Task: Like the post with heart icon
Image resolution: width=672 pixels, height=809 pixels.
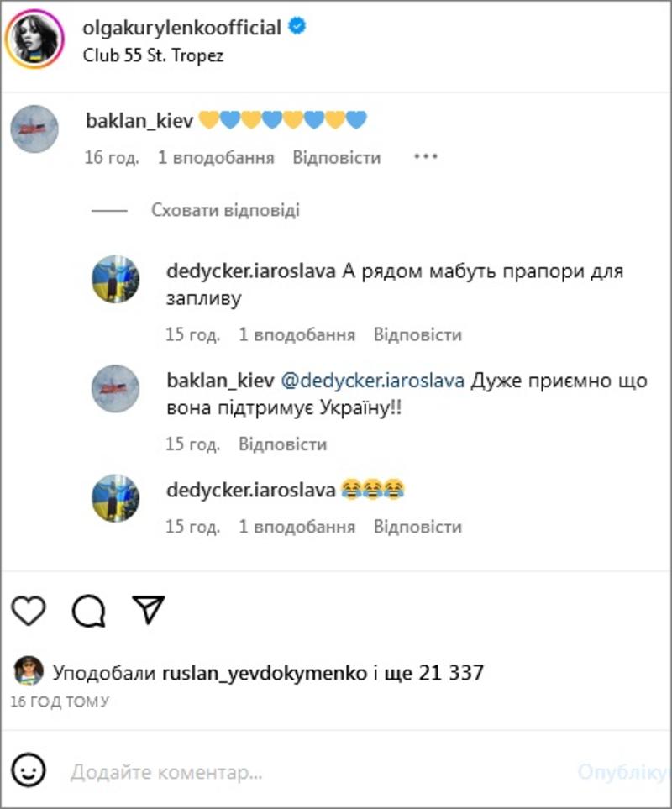Action: pyautogui.click(x=29, y=611)
